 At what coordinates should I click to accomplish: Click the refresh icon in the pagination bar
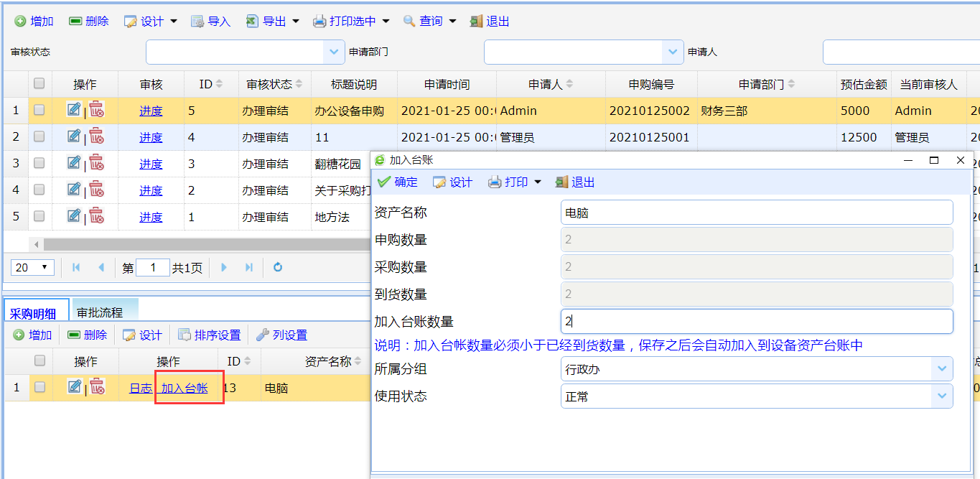click(x=278, y=268)
